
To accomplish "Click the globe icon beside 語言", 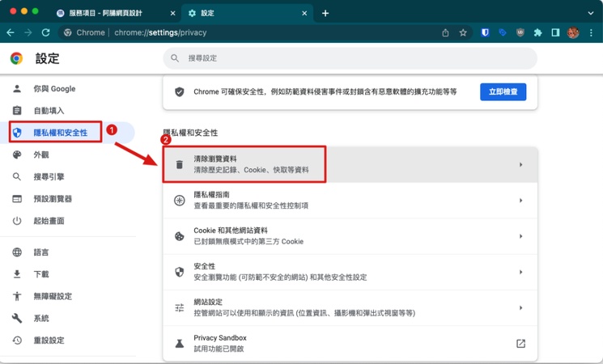I will (17, 252).
